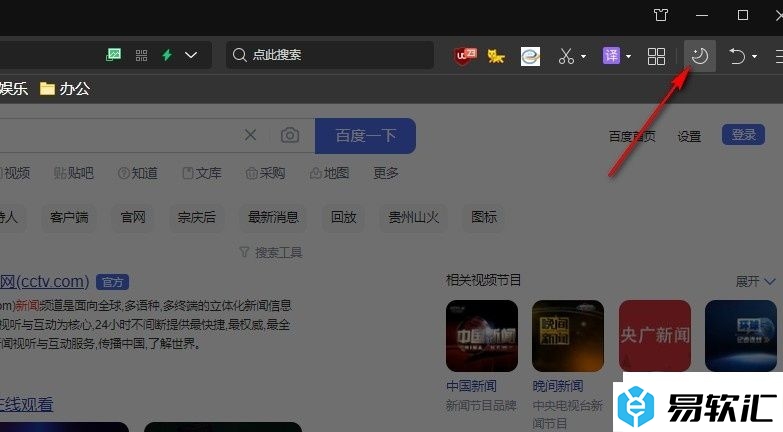Viewport: 783px width, 432px height.
Task: Click the magnifier search icon
Action: pos(240,55)
